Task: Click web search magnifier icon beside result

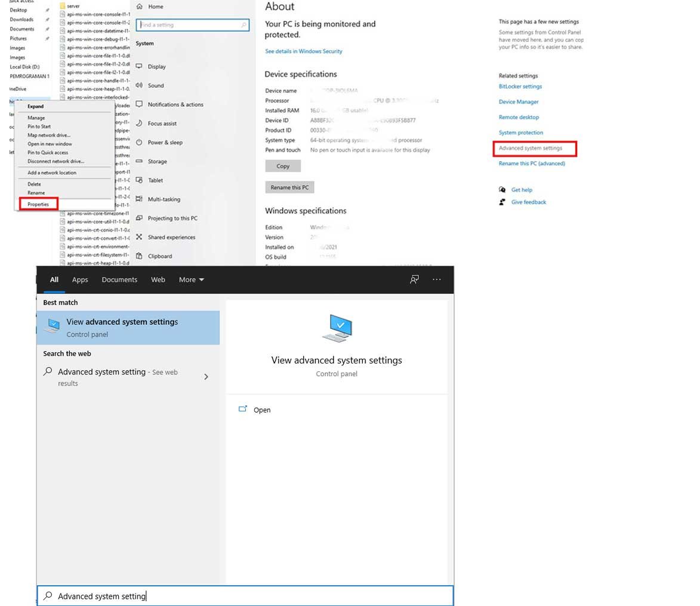Action: tap(48, 371)
